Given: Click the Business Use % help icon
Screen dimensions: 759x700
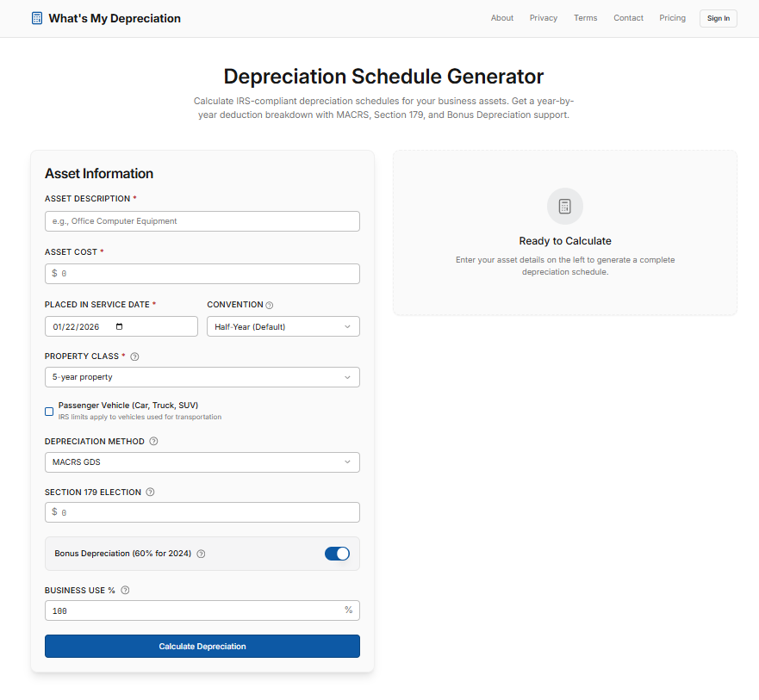Looking at the screenshot, I should (x=125, y=590).
